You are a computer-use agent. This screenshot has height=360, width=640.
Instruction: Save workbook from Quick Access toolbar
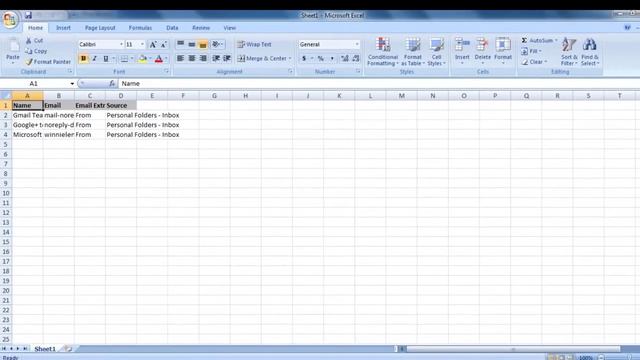[x=28, y=16]
